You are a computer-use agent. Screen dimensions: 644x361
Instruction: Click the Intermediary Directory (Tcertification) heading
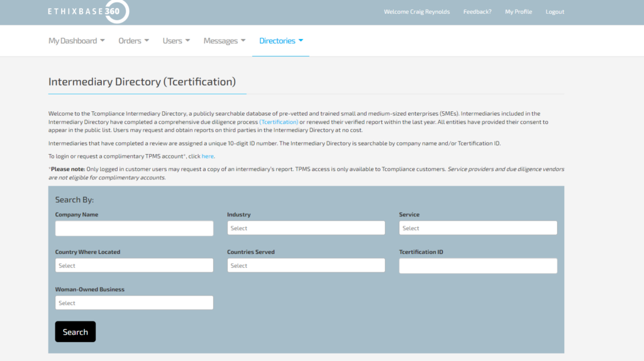(142, 81)
